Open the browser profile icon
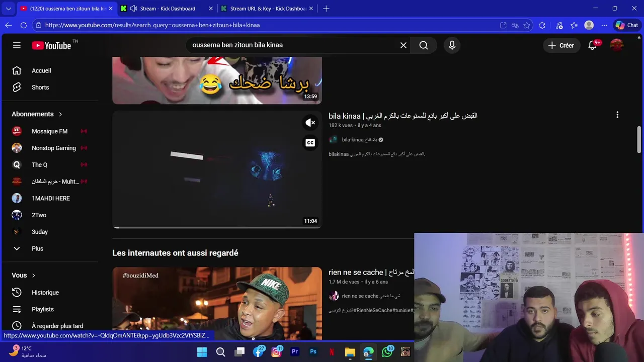The width and height of the screenshot is (644, 362). click(589, 25)
